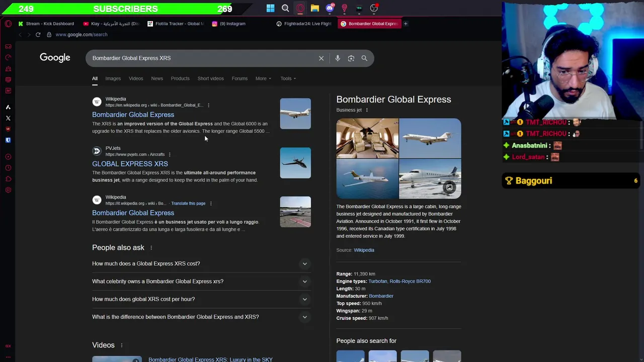Image resolution: width=644 pixels, height=362 pixels.
Task: Select the All results tab
Action: click(x=95, y=78)
